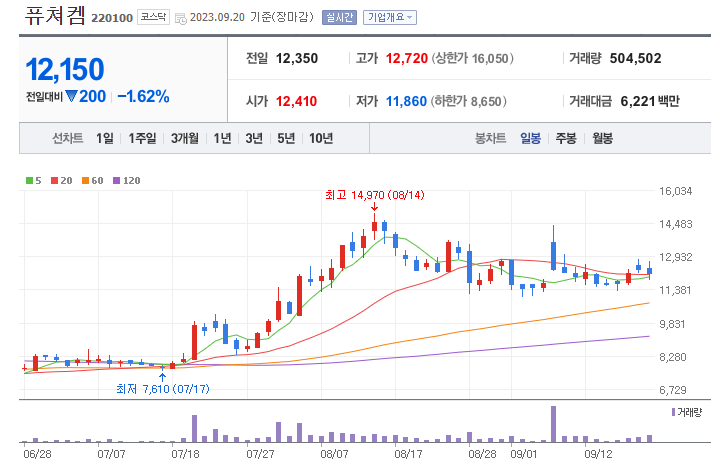Screen dimensions: 711x475
Task: Click the red 20-day moving average swatch
Action: 54,180
